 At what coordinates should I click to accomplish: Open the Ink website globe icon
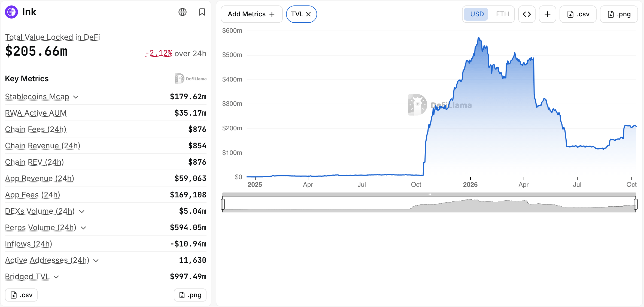183,12
